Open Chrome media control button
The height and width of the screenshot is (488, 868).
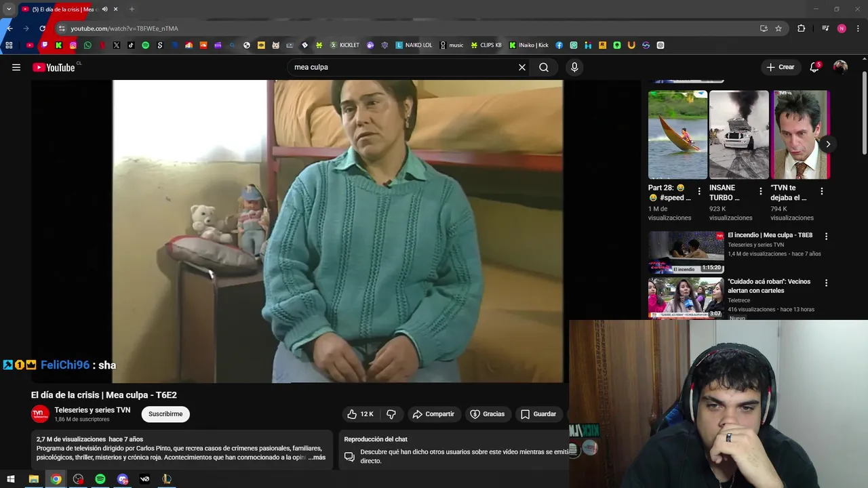click(x=825, y=28)
